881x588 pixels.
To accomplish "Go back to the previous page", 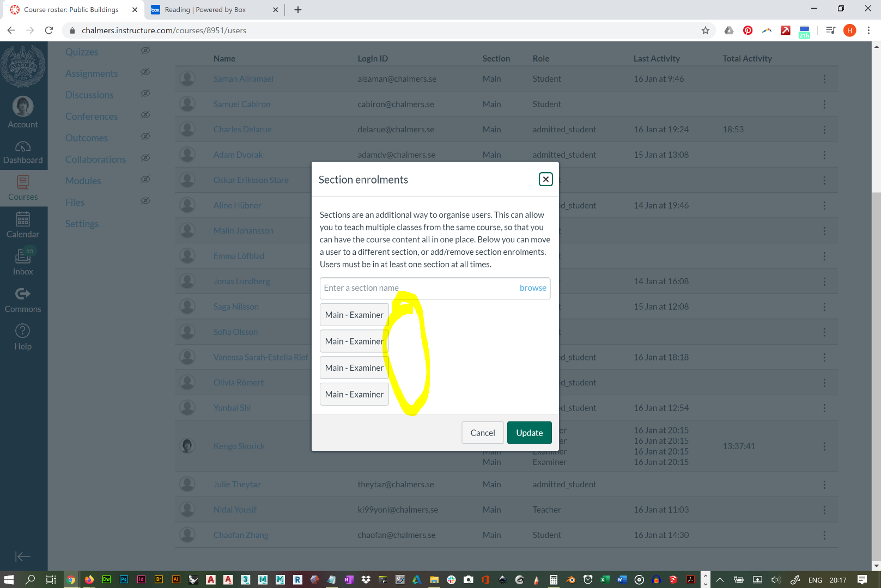I will click(x=11, y=30).
